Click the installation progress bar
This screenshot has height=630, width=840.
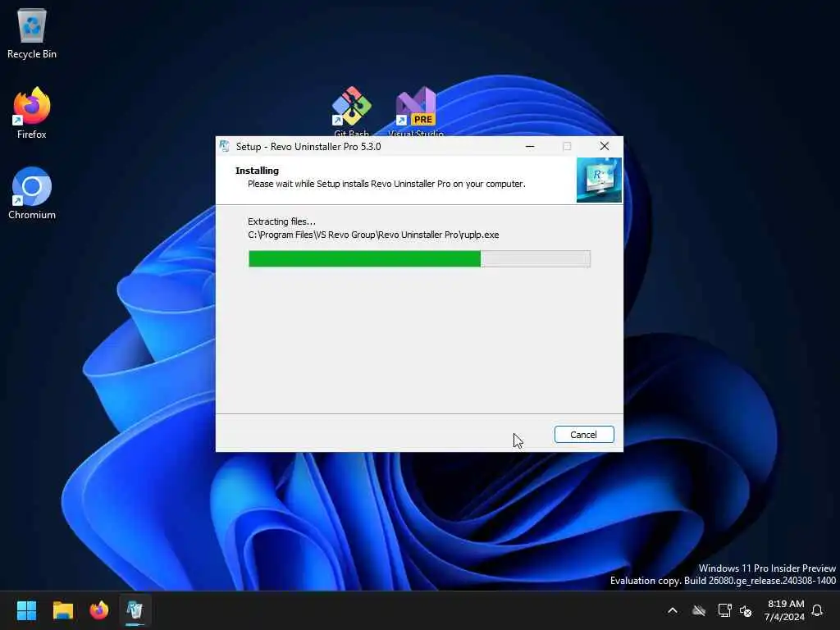point(419,258)
